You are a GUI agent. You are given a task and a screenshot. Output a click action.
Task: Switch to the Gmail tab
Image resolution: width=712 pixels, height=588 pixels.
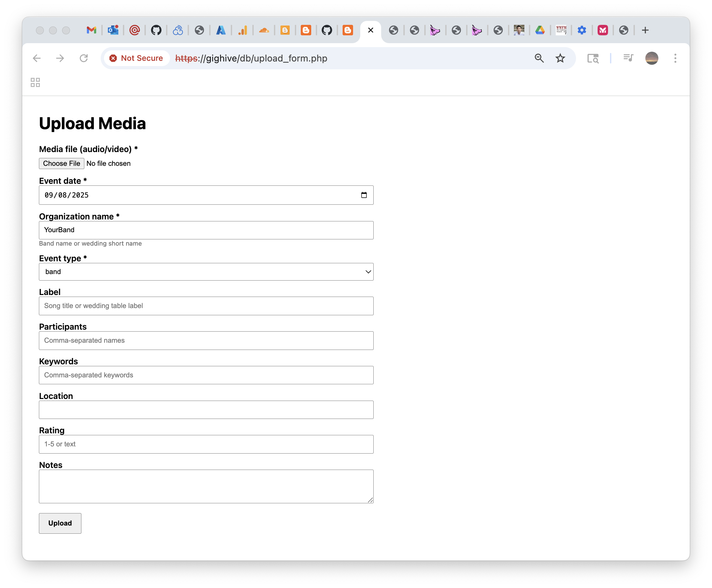tap(92, 30)
